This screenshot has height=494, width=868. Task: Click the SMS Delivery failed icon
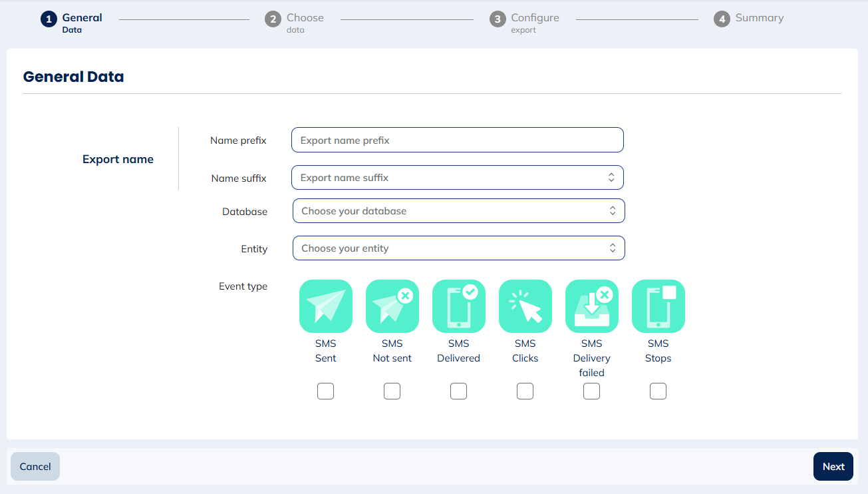(x=591, y=306)
